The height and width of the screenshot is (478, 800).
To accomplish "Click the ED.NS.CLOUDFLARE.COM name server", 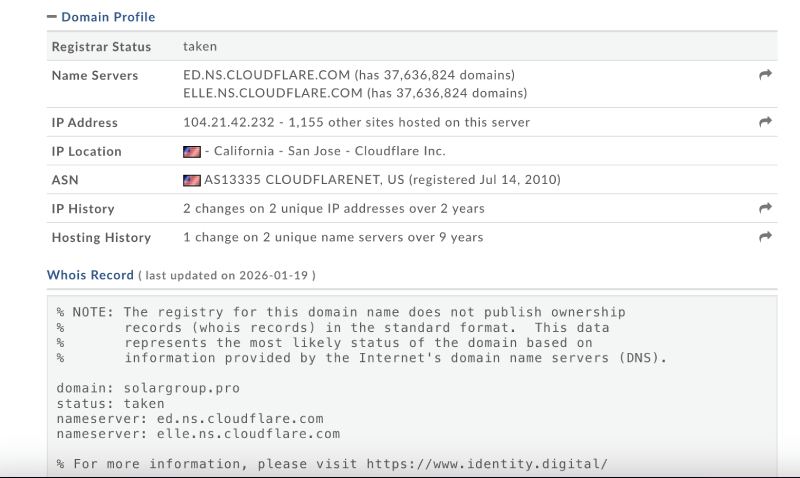I will [267, 75].
